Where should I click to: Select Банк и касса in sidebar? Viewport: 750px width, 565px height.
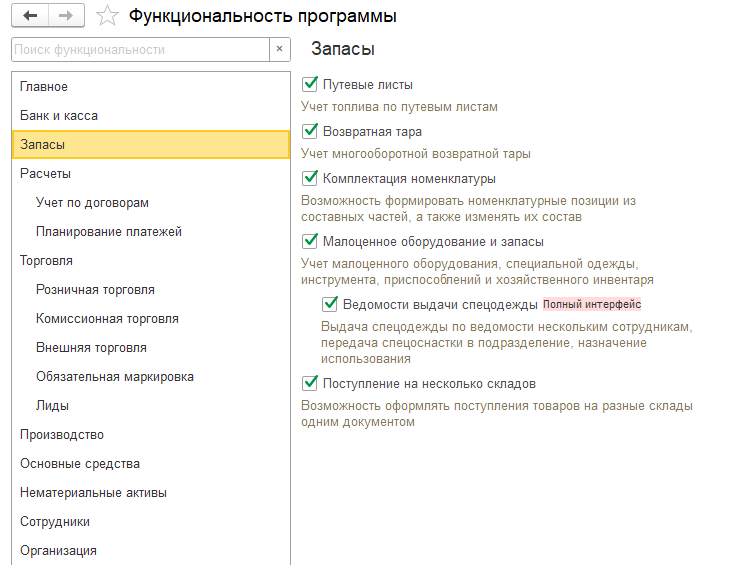coord(59,116)
